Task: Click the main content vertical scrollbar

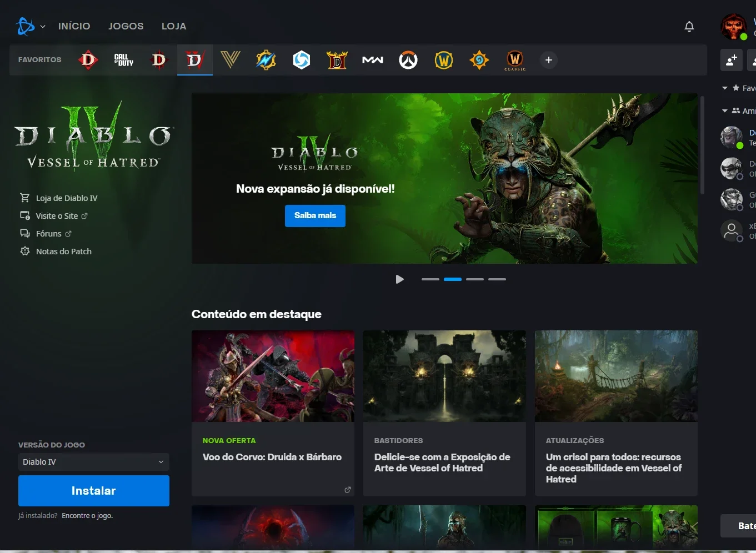Action: coord(703,145)
